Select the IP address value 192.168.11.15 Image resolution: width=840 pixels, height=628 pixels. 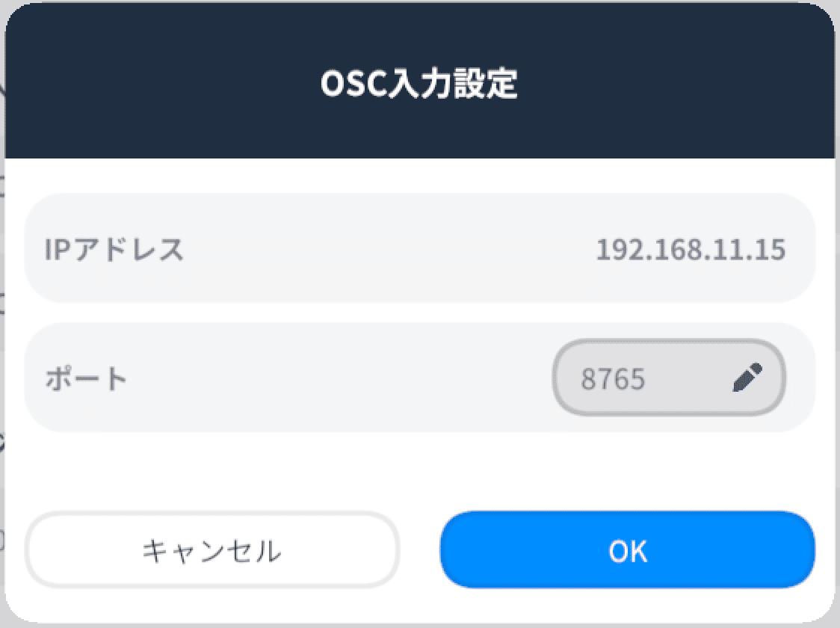click(692, 250)
